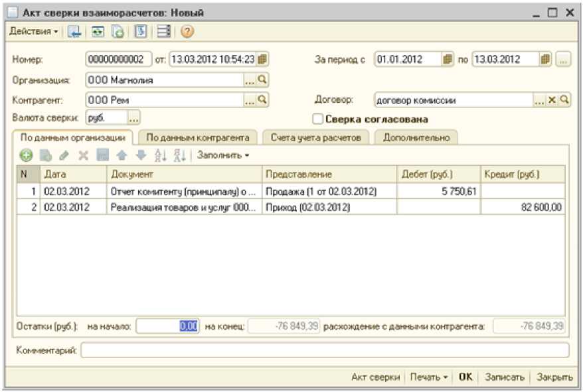Click the Представление column header
Image resolution: width=583 pixels, height=392 pixels.
329,174
